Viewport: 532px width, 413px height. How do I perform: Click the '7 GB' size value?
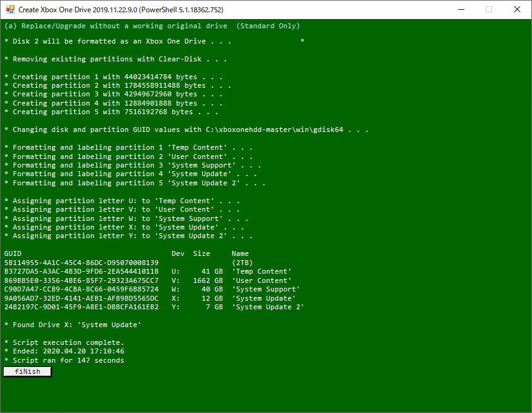(x=214, y=307)
